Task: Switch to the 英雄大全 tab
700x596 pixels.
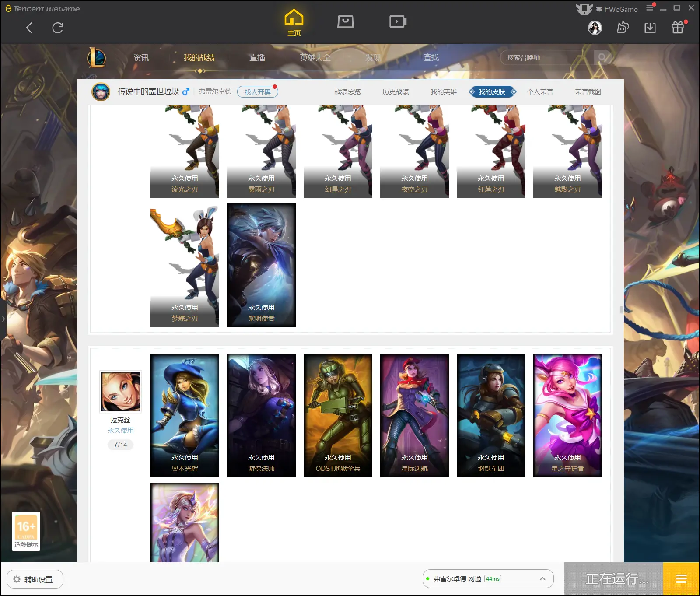Action: [315, 58]
